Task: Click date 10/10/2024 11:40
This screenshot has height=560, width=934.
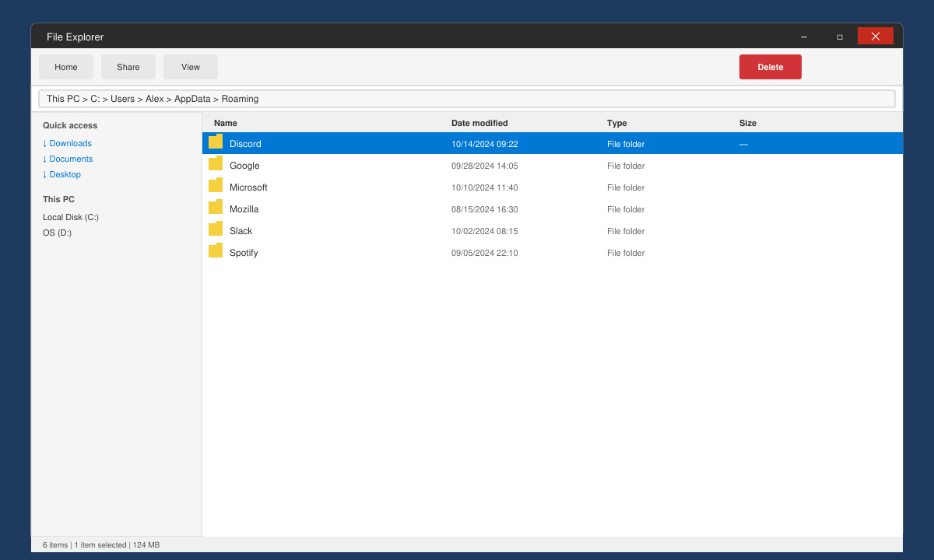Action: (x=485, y=187)
